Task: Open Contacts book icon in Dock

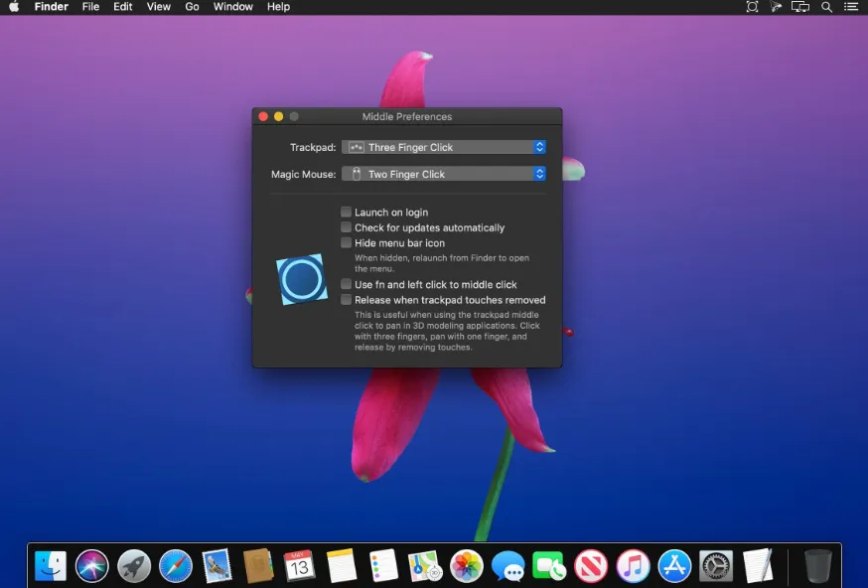Action: click(x=258, y=566)
